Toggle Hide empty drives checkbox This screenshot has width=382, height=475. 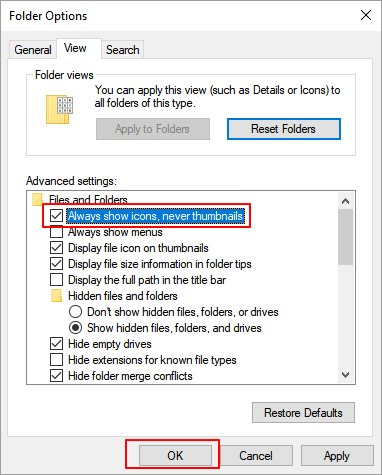pos(56,344)
